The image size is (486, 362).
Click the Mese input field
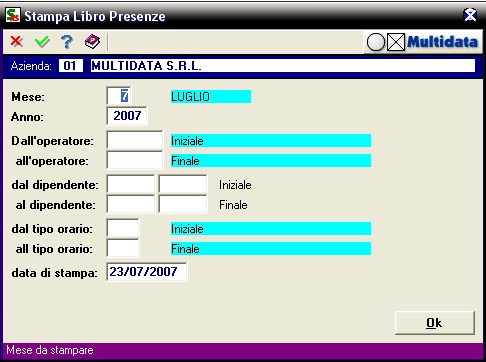click(x=119, y=96)
